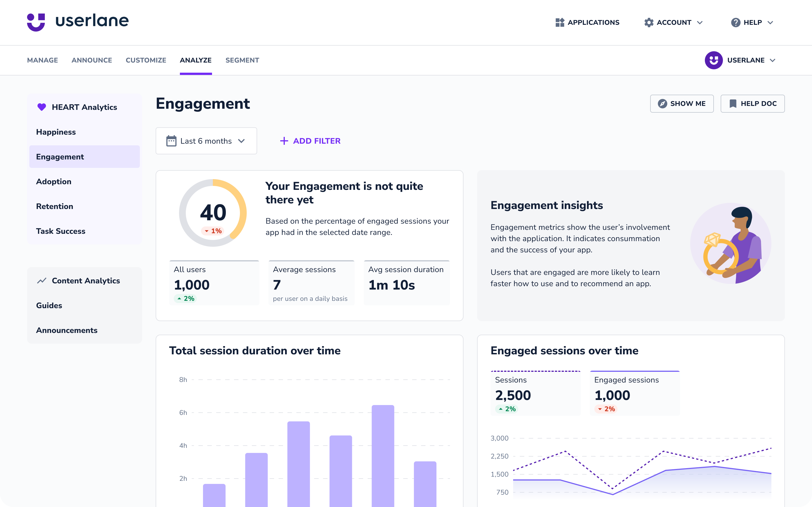Expand the Account menu dropdown
The width and height of the screenshot is (812, 507).
pos(674,22)
